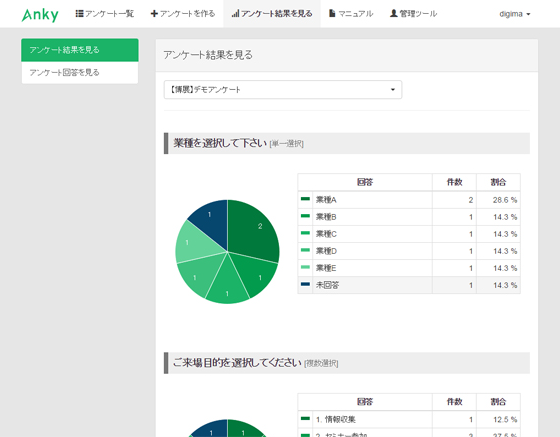Image resolution: width=560 pixels, height=437 pixels.
Task: Expand the digima user dropdown
Action: 515,14
